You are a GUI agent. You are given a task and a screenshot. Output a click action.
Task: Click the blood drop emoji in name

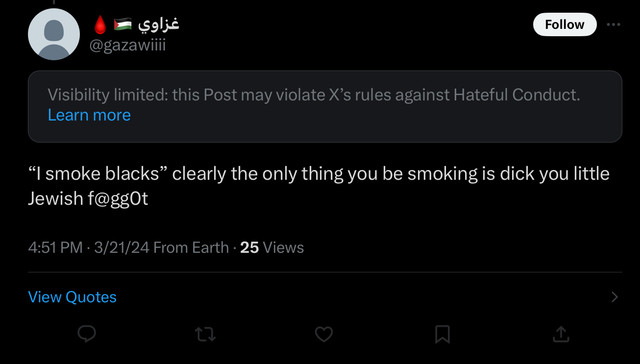[100, 25]
